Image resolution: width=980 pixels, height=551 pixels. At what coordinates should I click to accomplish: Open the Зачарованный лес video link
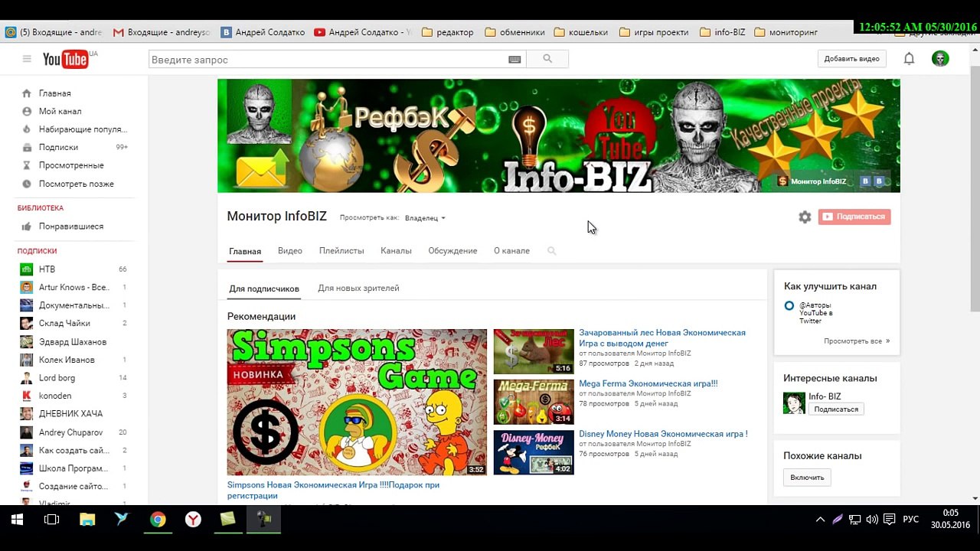pyautogui.click(x=662, y=338)
